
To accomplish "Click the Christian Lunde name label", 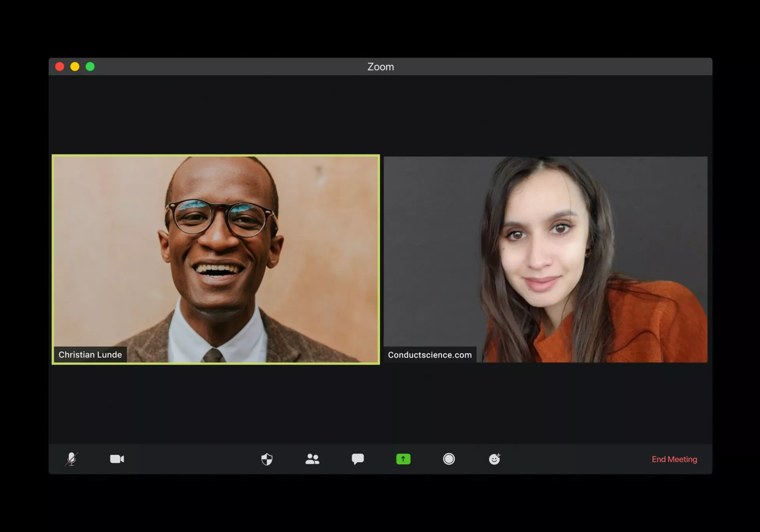I will pos(90,355).
